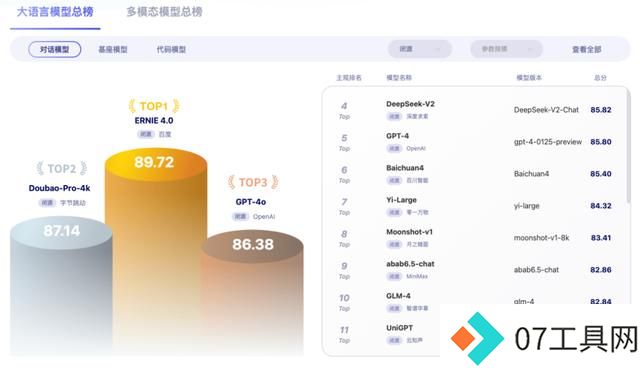Click the tag badge under Yi-Large

click(394, 212)
